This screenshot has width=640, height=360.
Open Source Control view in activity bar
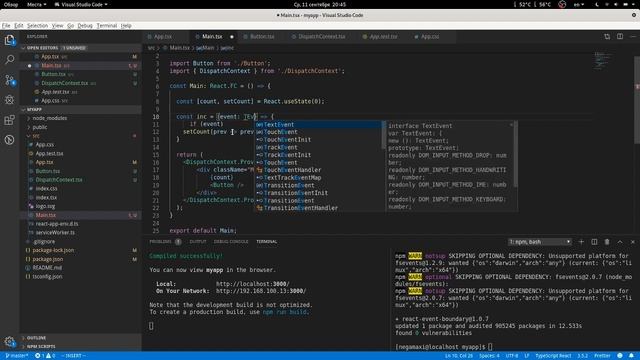(x=9, y=80)
